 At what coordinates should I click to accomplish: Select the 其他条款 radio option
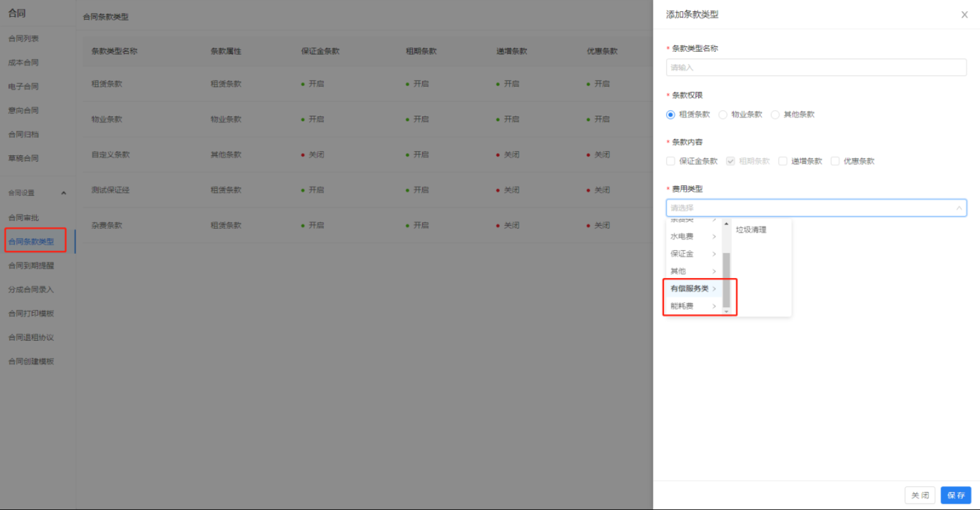pos(775,115)
